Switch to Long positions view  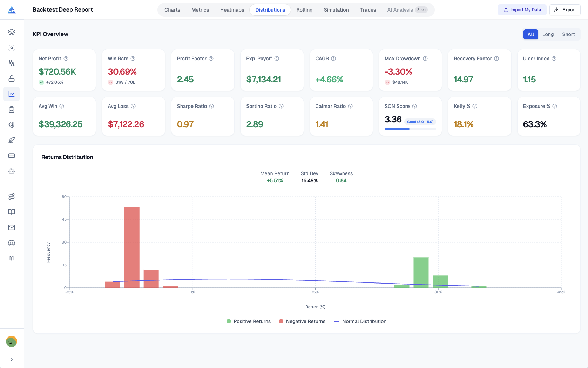tap(548, 34)
